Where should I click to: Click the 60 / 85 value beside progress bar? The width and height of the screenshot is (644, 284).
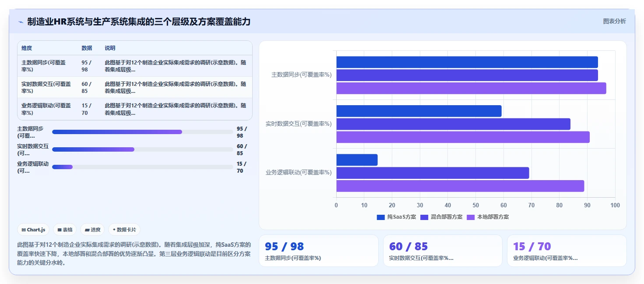[x=242, y=149]
